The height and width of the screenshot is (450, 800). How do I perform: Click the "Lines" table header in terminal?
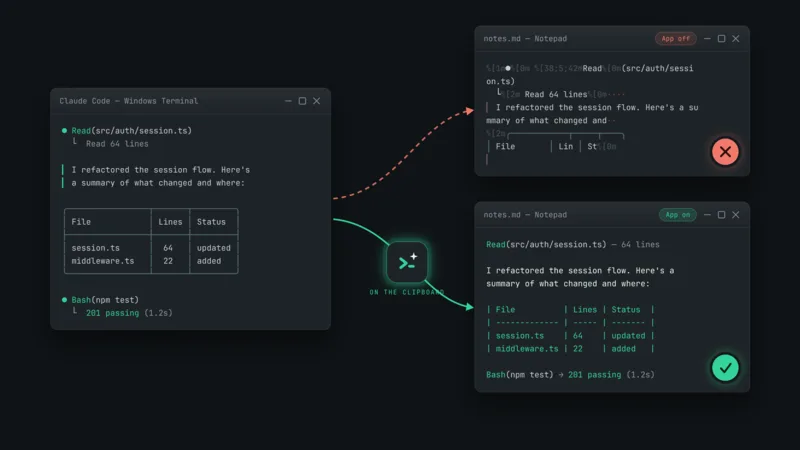click(170, 222)
